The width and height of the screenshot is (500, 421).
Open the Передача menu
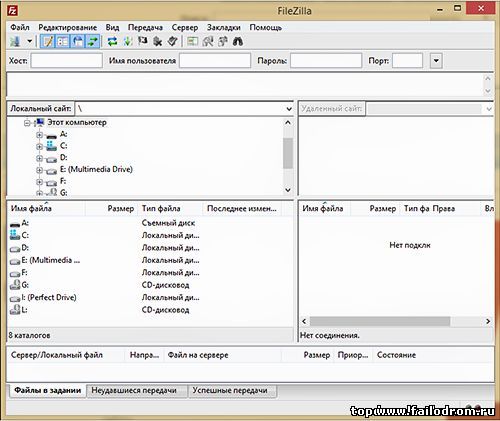tap(145, 27)
